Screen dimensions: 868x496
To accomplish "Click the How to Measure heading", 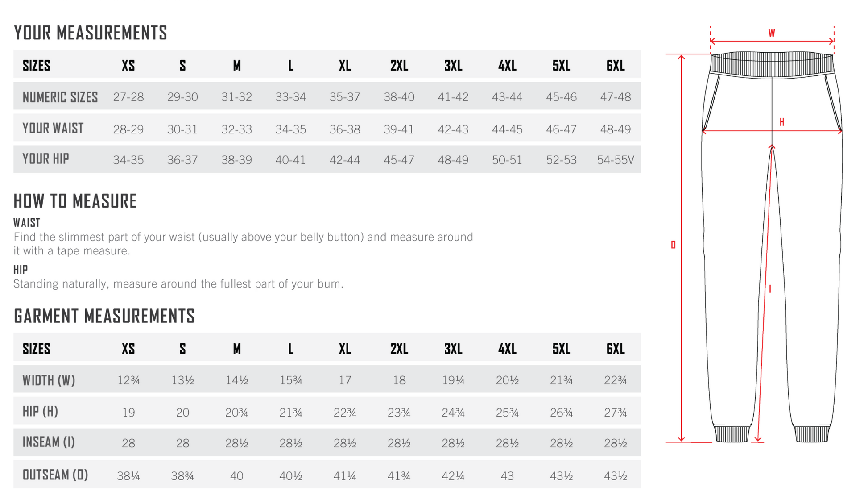I will coord(75,201).
